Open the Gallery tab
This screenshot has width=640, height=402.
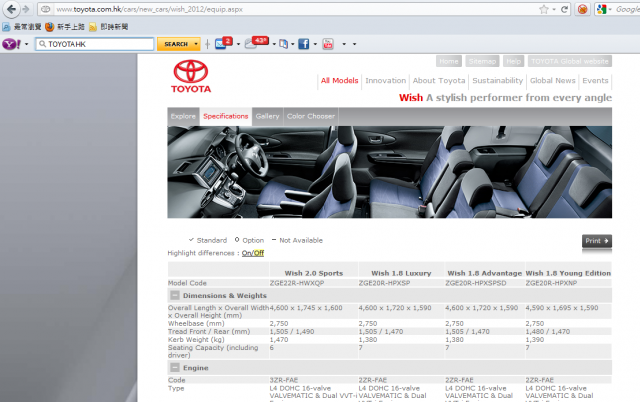[267, 116]
